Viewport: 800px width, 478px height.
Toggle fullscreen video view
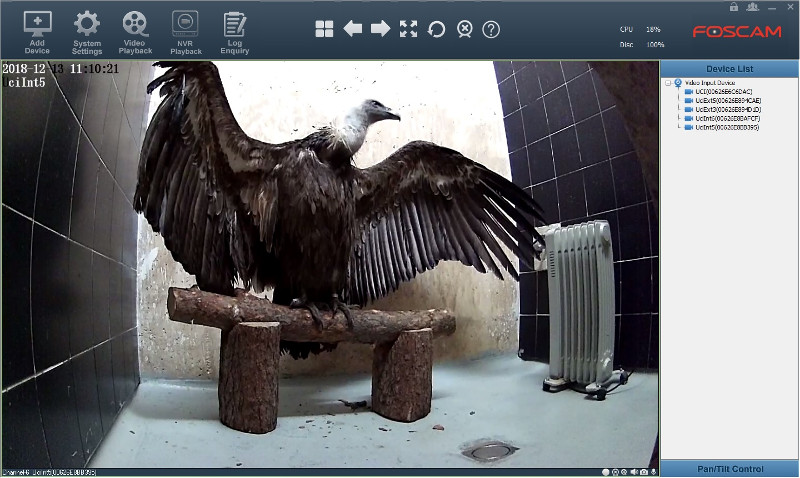(x=408, y=29)
